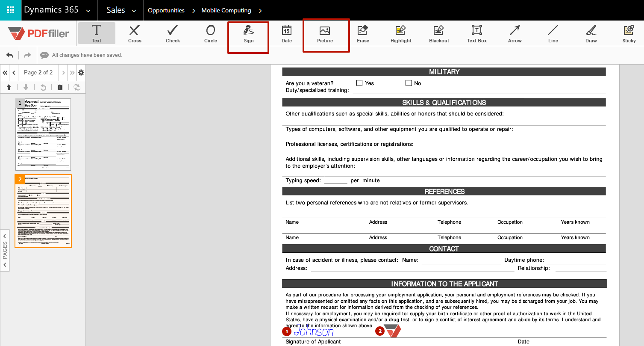Click the Typing speed blank

336,180
